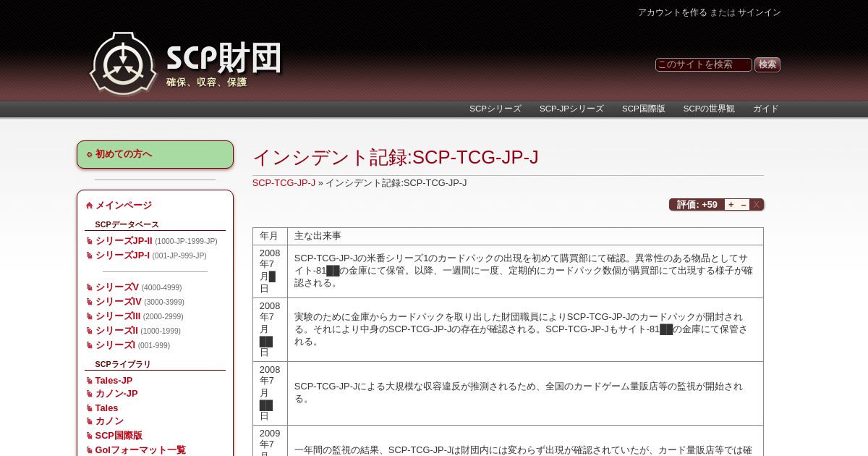Click page title インシデント記録:SCP-TCG-JP-J

click(x=396, y=157)
